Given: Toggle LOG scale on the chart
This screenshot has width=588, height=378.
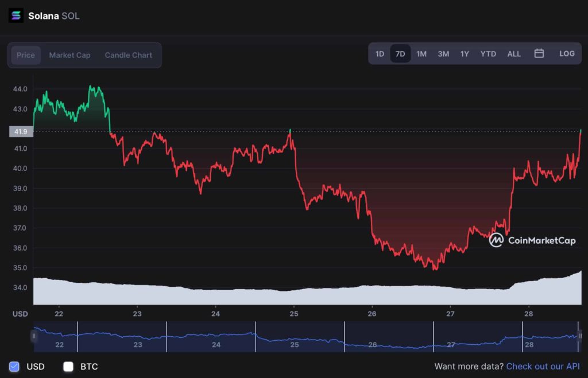Looking at the screenshot, I should 567,53.
